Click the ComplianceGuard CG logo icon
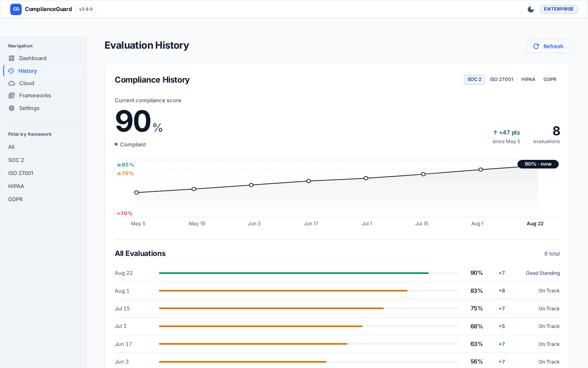Screen dimensions: 588x368 tap(16, 9)
